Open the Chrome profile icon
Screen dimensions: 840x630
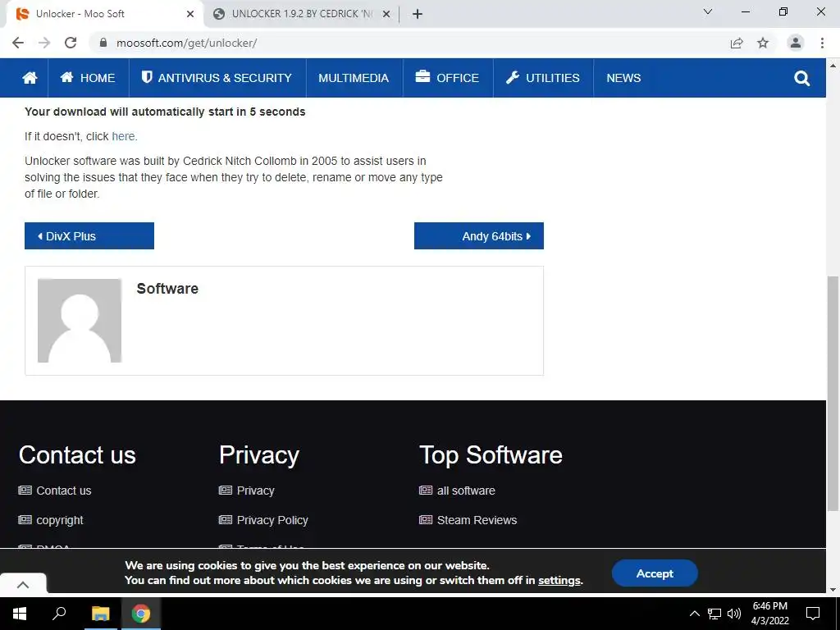[x=796, y=43]
